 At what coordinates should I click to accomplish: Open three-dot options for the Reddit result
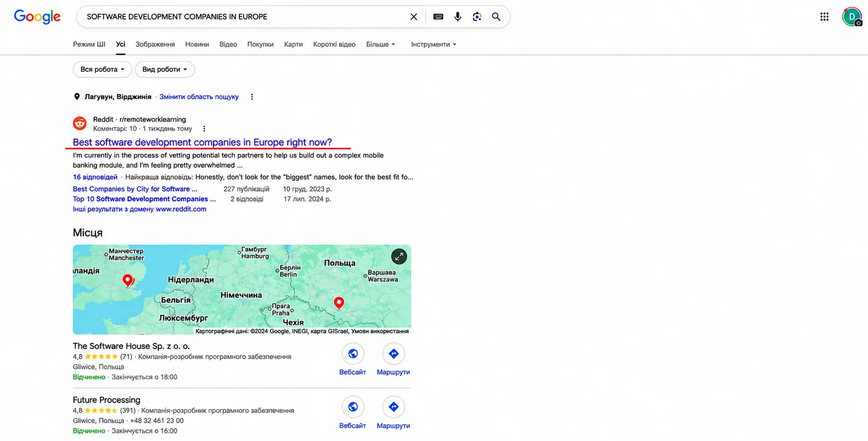click(204, 129)
